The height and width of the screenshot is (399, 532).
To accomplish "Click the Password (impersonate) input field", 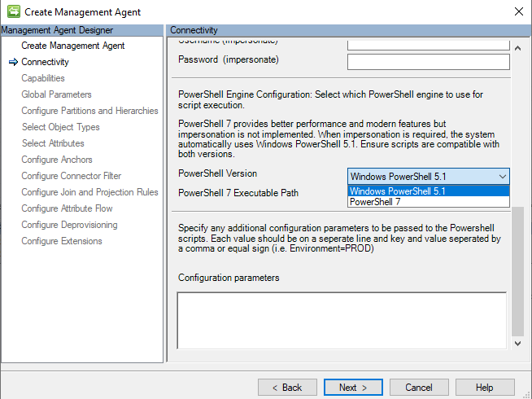I will point(428,62).
